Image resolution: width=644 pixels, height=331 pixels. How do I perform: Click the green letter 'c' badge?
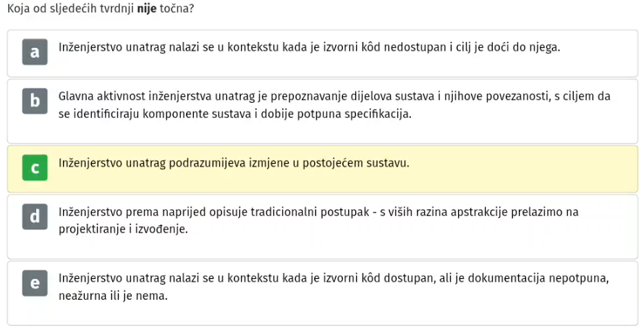pyautogui.click(x=35, y=168)
